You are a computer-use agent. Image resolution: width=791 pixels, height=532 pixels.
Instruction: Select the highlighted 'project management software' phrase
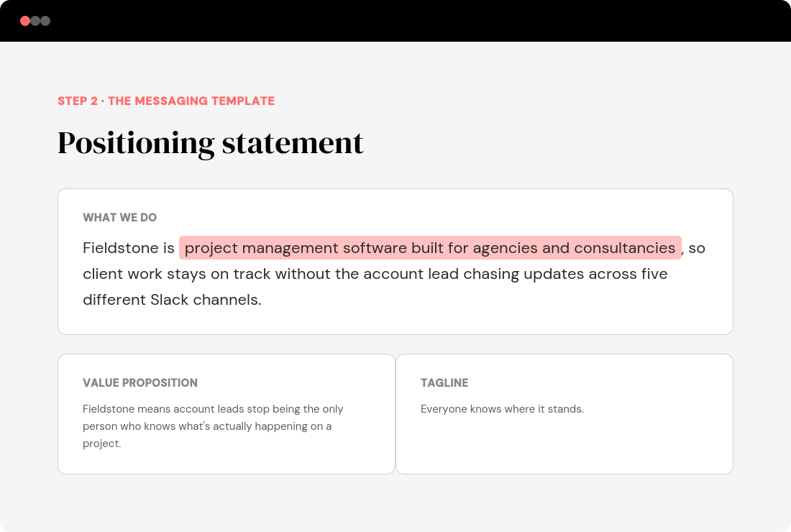[430, 247]
